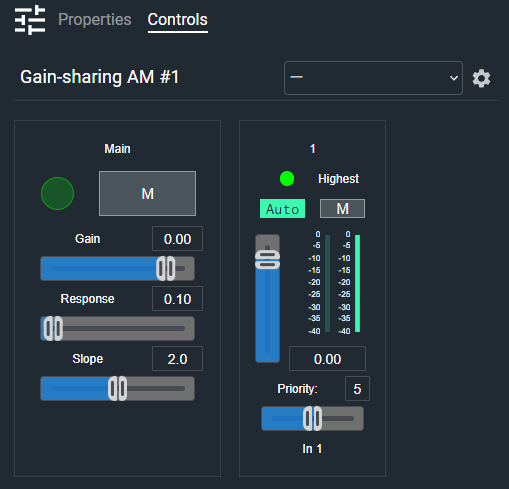Click the Gain value field

coord(177,239)
